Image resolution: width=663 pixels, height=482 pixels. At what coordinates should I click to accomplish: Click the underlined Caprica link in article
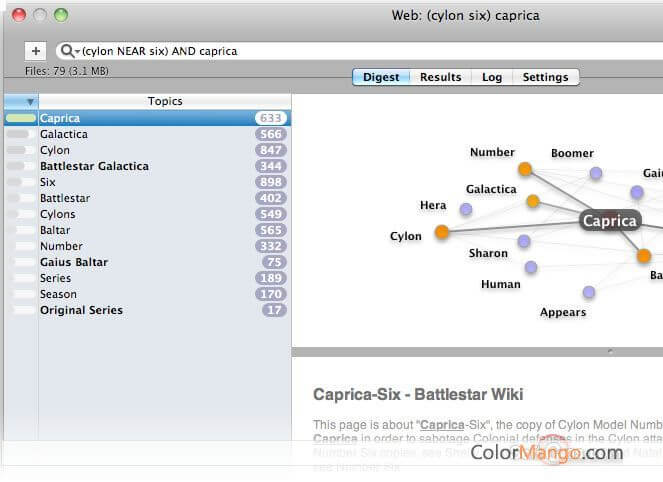coord(442,424)
